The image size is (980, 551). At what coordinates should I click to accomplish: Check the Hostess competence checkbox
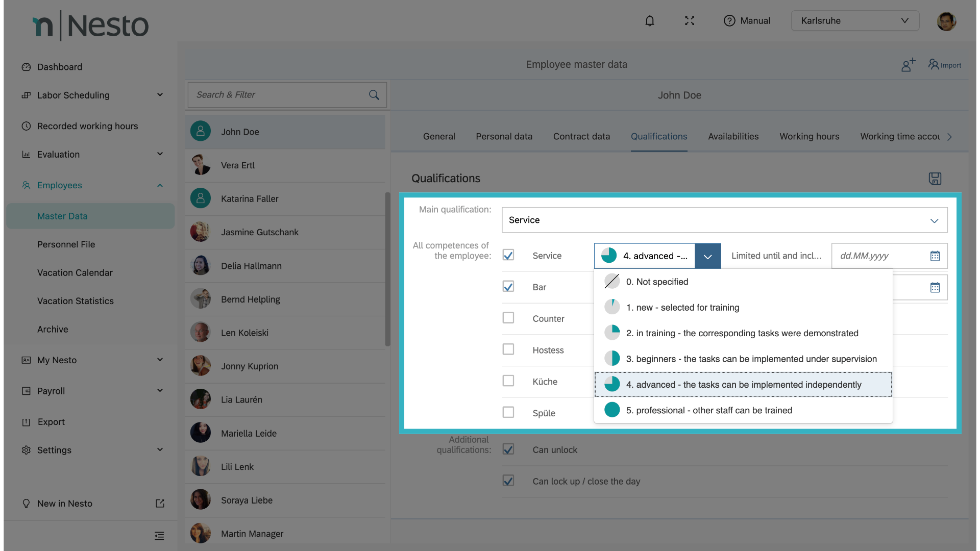tap(508, 349)
